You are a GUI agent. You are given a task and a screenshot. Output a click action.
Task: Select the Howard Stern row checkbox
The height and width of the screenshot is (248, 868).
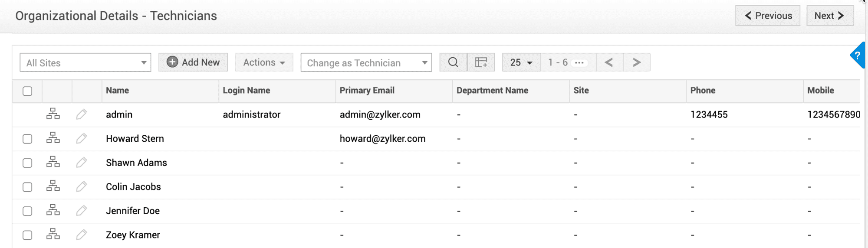[x=27, y=139]
